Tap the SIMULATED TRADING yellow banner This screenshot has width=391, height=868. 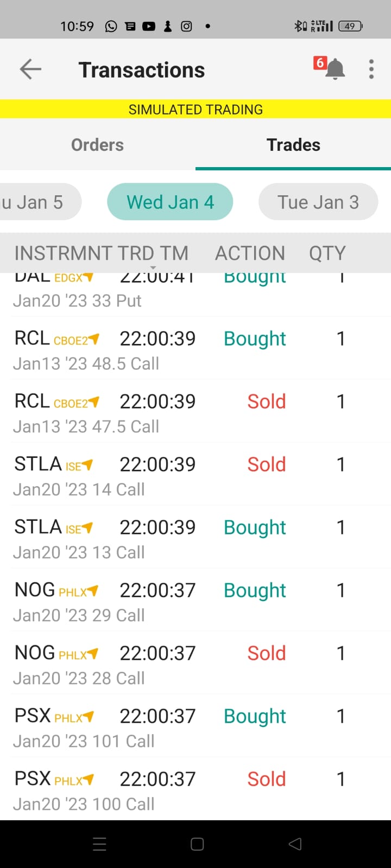click(x=195, y=109)
